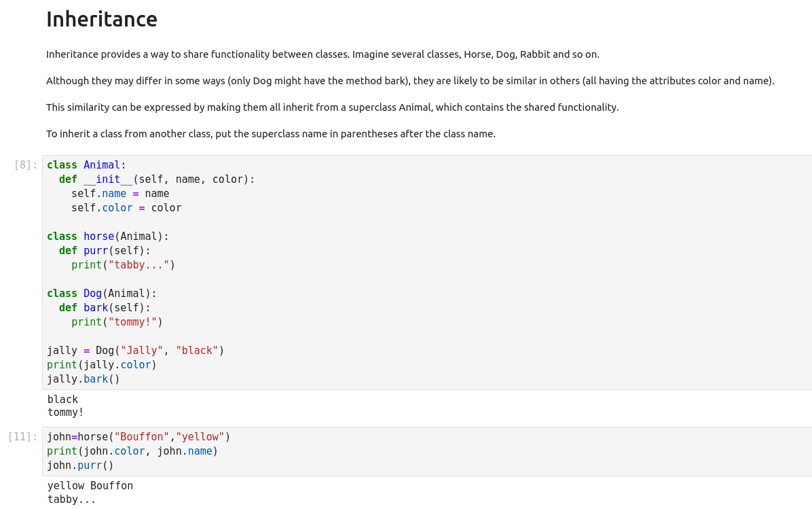Click the "self.name = name" code line
Screen dimensions: 812x509
tap(120, 194)
